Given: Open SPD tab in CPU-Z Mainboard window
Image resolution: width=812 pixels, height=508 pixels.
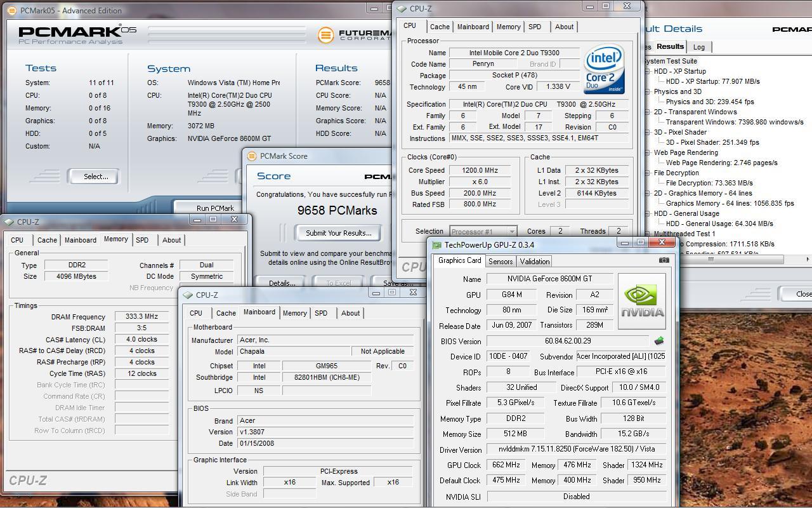Looking at the screenshot, I should coord(321,313).
